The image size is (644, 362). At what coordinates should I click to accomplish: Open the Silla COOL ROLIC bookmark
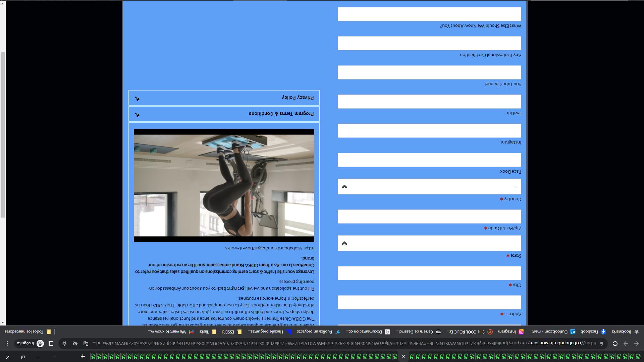(x=470, y=332)
